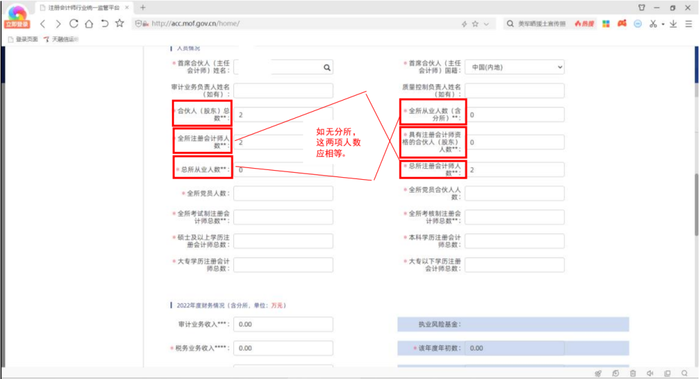This screenshot has width=700, height=379.
Task: Open the colorful apps grid extension icon
Action: (606, 24)
